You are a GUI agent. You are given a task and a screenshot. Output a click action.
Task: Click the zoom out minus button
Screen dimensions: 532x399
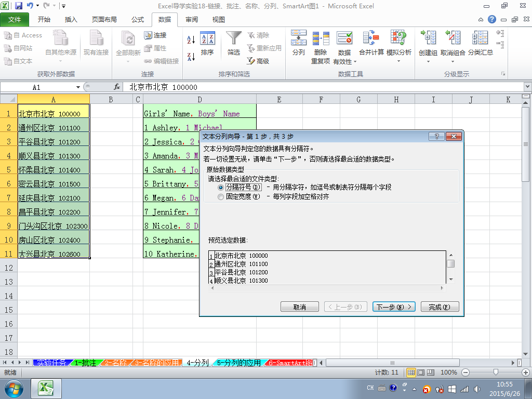[465, 373]
